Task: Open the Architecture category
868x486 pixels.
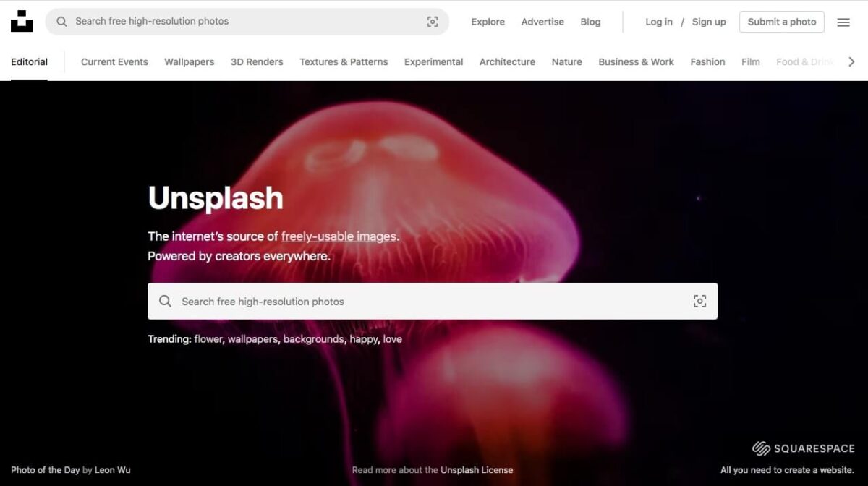Action: click(508, 62)
